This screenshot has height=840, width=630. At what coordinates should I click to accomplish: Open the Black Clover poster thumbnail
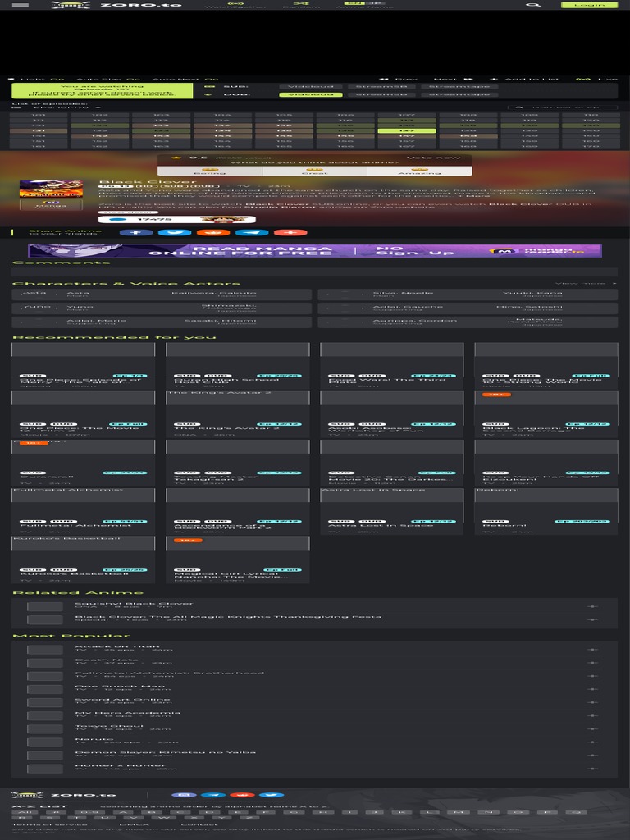(51, 189)
